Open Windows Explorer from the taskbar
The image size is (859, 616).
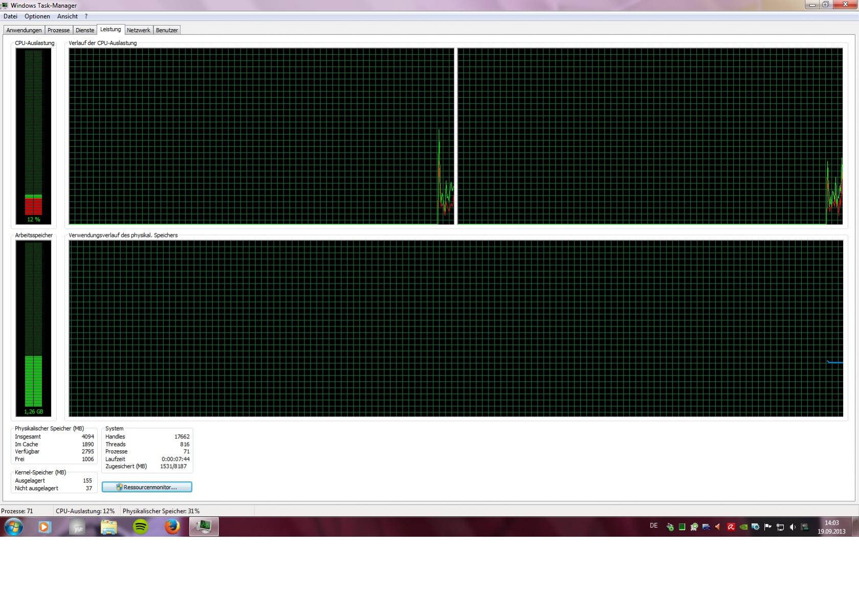point(109,526)
